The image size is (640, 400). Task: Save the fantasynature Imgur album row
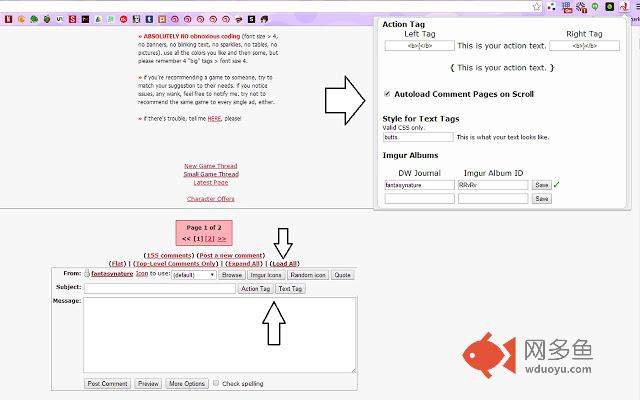[x=541, y=185]
